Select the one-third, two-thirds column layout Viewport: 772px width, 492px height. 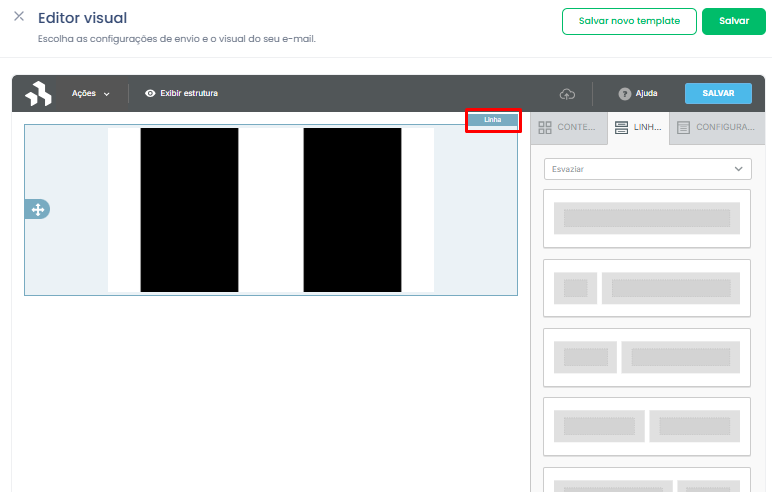point(647,358)
